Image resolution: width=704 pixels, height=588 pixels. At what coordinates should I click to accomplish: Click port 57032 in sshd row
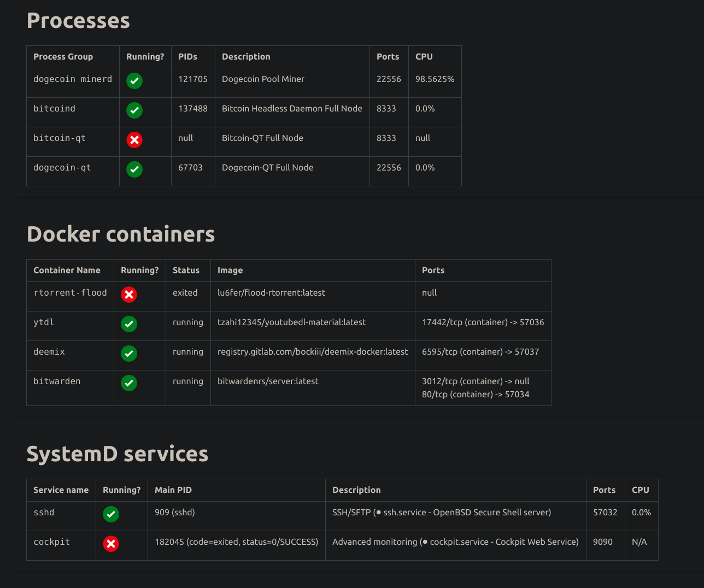(x=605, y=513)
